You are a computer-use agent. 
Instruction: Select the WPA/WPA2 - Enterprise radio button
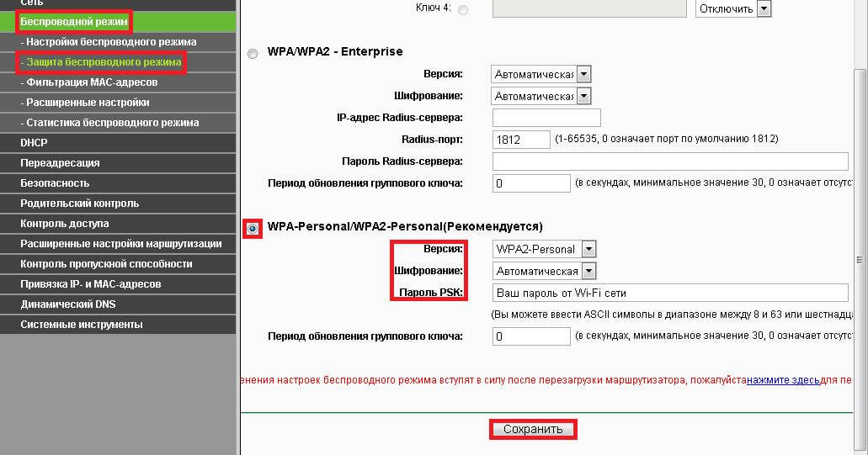pyautogui.click(x=253, y=54)
